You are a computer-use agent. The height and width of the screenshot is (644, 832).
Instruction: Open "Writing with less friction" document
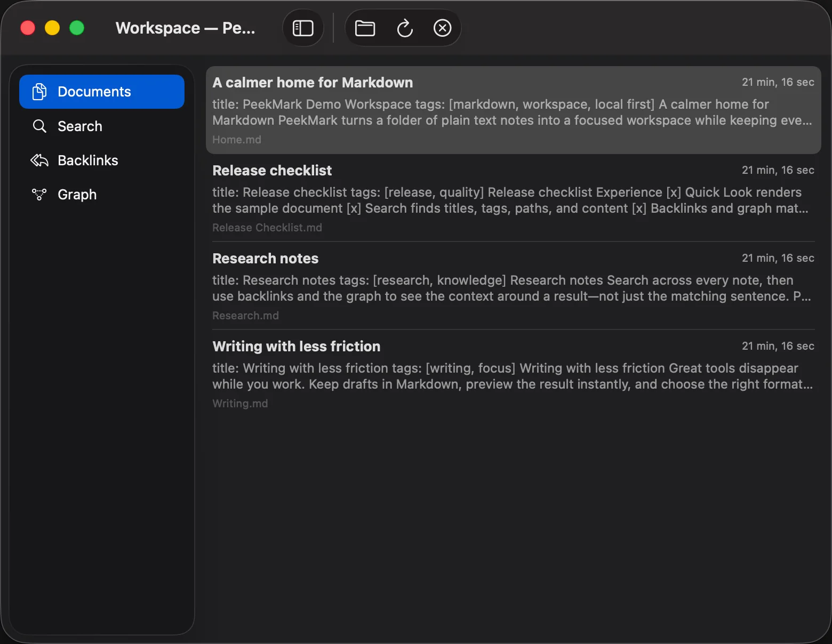point(513,374)
